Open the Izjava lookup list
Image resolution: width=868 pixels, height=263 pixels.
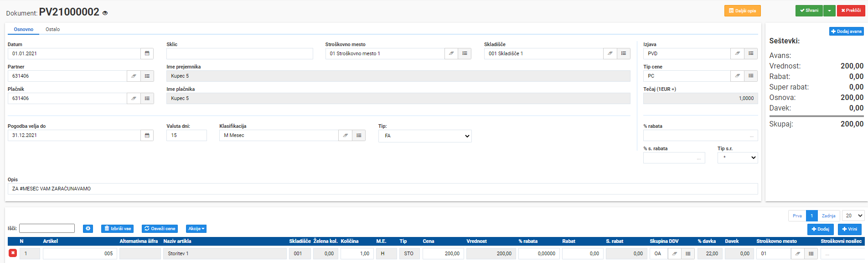(x=751, y=53)
